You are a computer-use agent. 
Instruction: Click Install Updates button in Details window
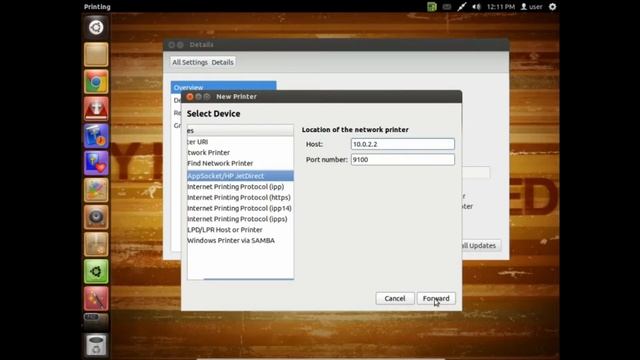481,245
